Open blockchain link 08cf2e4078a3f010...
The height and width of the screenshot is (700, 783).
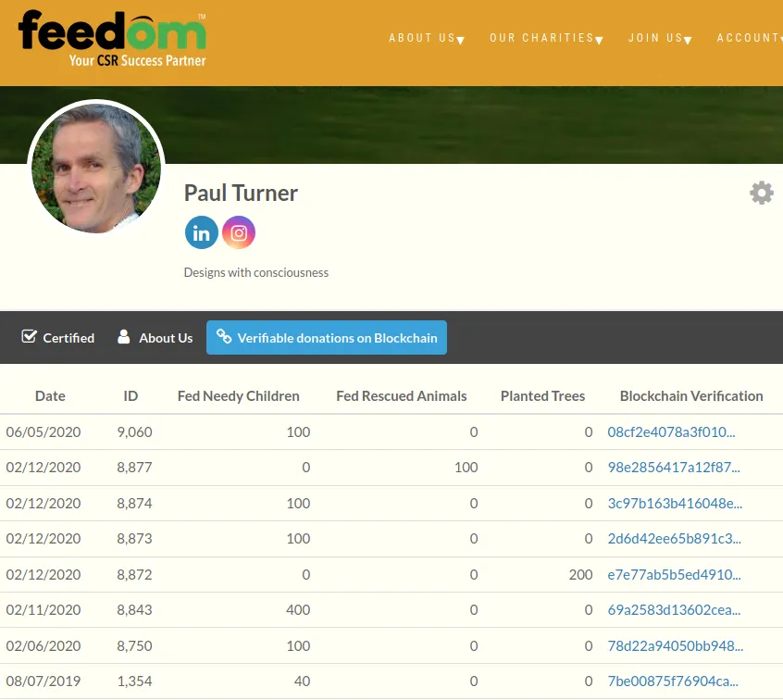pos(671,432)
